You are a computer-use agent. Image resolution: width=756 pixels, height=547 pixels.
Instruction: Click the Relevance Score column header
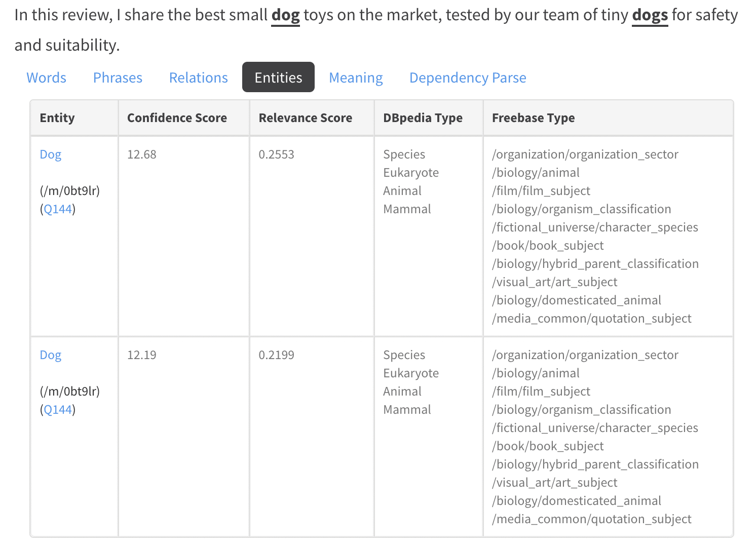(x=305, y=118)
